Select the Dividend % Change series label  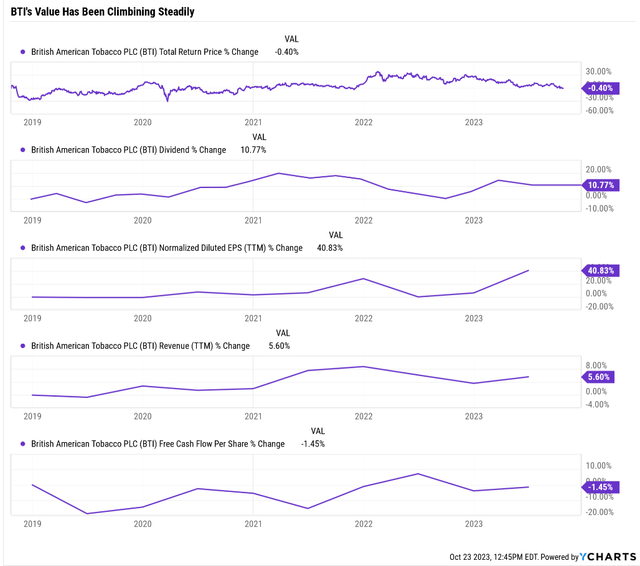(129, 150)
